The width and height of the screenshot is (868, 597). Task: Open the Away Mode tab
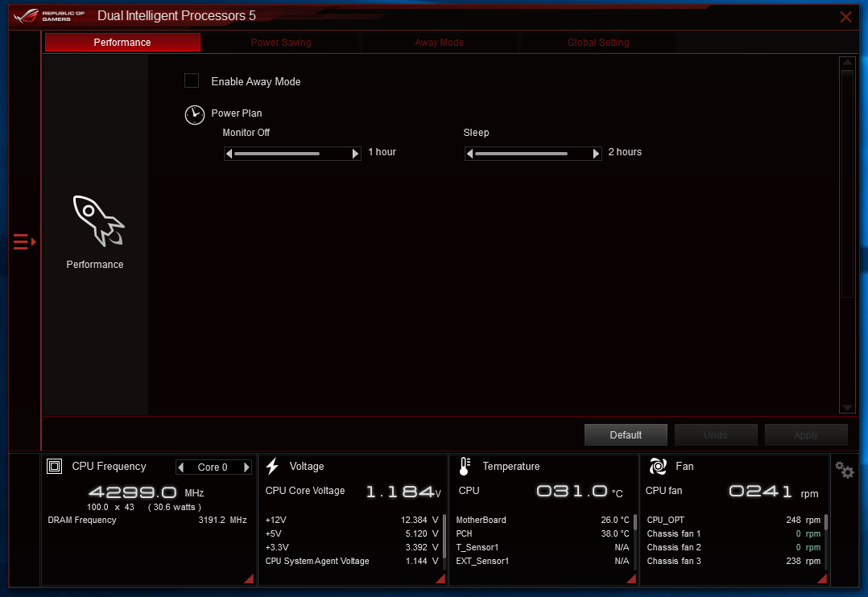tap(439, 42)
